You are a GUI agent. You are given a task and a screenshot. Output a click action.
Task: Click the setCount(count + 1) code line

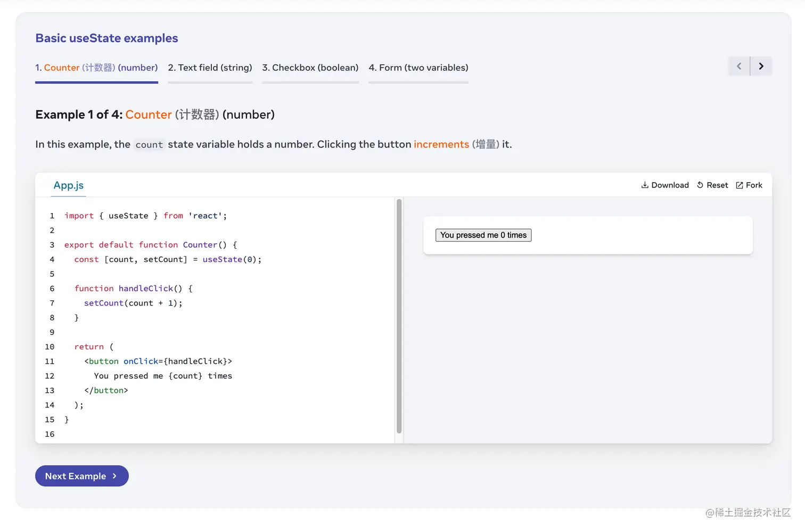(133, 303)
